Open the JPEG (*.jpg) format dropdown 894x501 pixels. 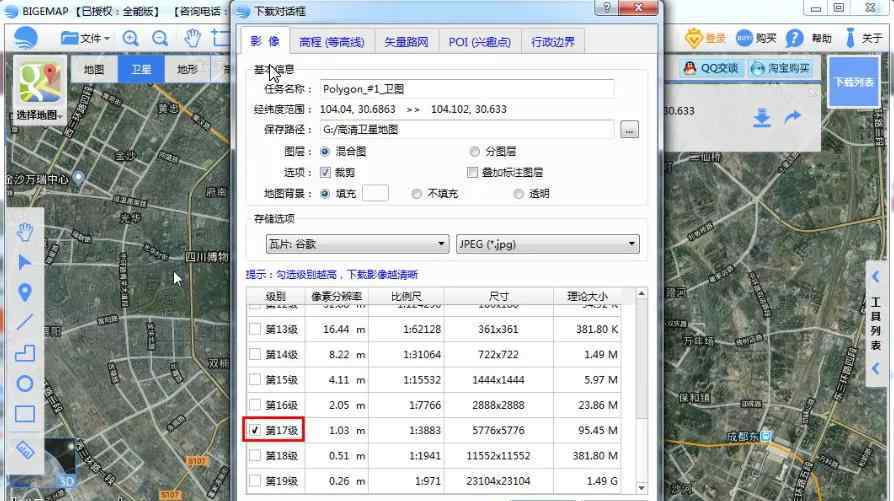click(x=547, y=244)
